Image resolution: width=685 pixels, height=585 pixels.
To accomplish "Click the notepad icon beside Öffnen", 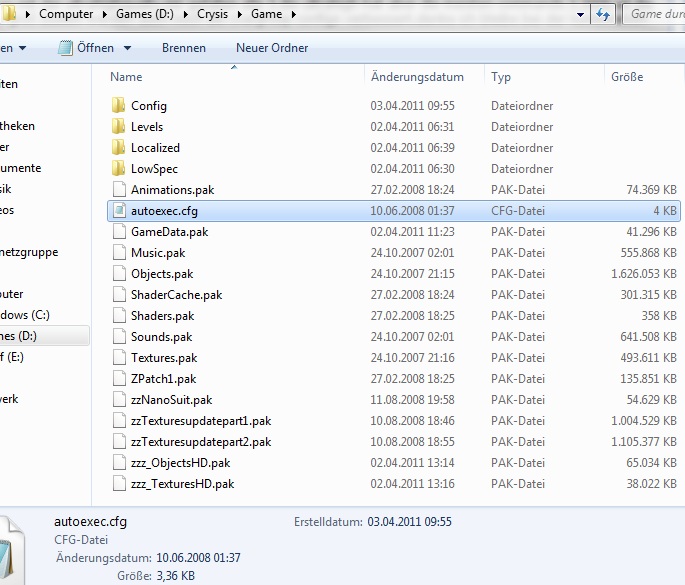I will click(x=65, y=48).
